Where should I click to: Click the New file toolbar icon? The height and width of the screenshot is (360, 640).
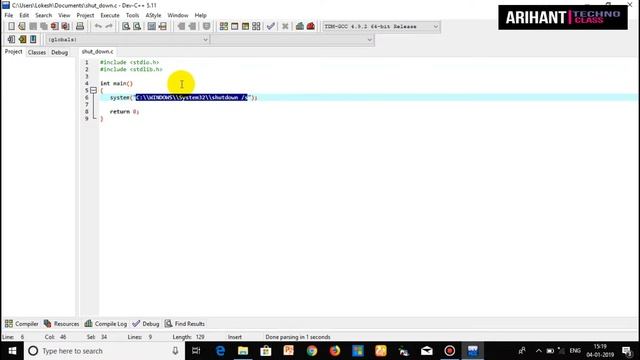(11, 27)
